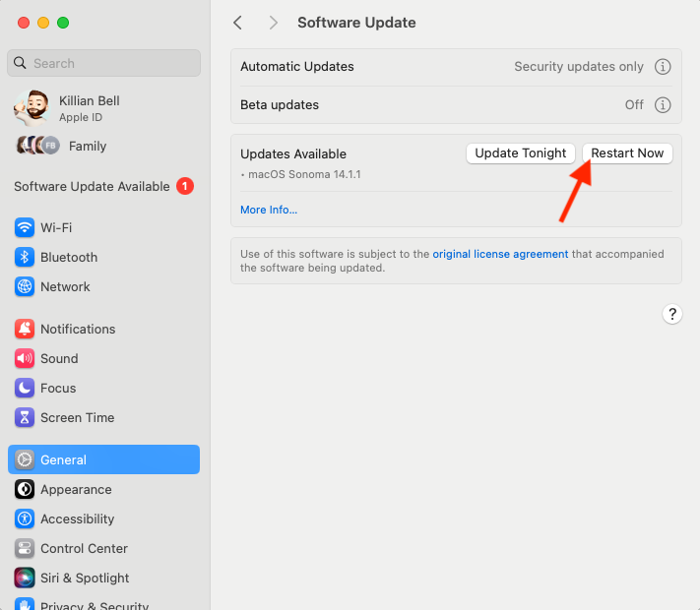
Task: Open the Family group avatars
Action: click(38, 146)
